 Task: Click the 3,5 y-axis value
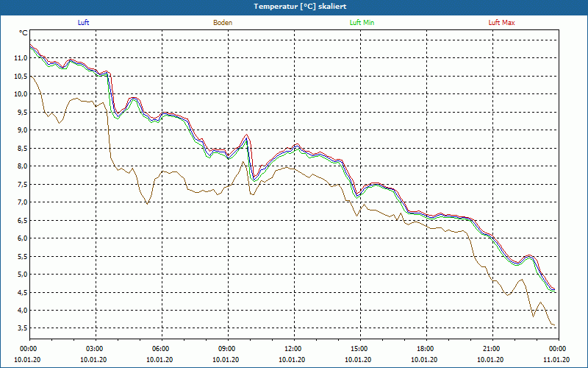point(22,328)
